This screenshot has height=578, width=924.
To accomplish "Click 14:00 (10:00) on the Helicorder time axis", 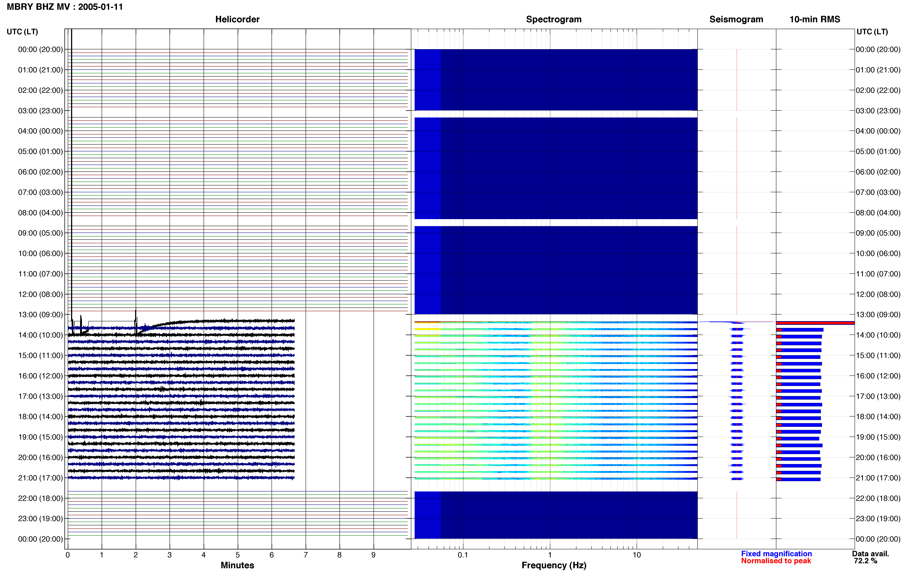I will click(41, 335).
